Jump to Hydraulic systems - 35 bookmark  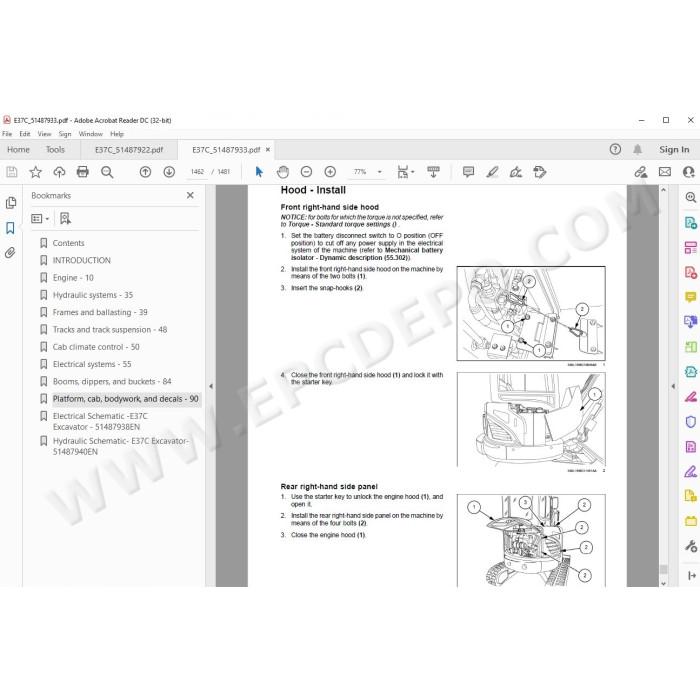[x=93, y=295]
